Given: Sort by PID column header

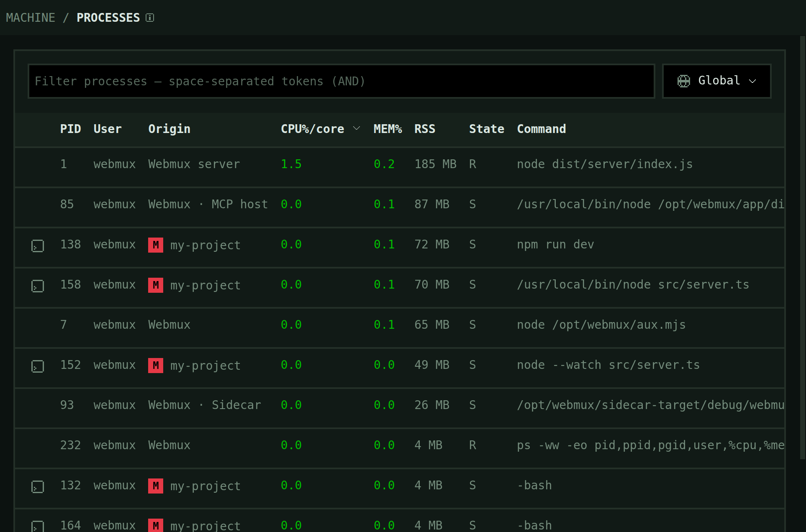Looking at the screenshot, I should pyautogui.click(x=70, y=129).
